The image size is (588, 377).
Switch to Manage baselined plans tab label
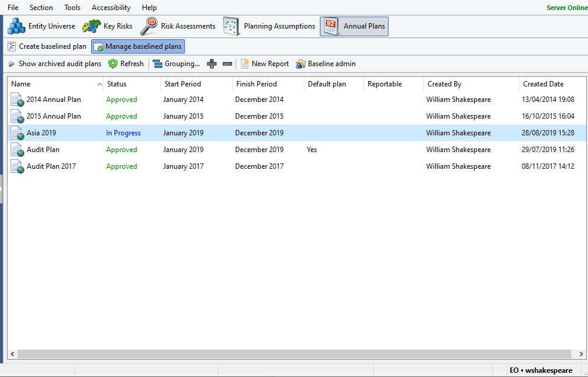[x=143, y=47]
